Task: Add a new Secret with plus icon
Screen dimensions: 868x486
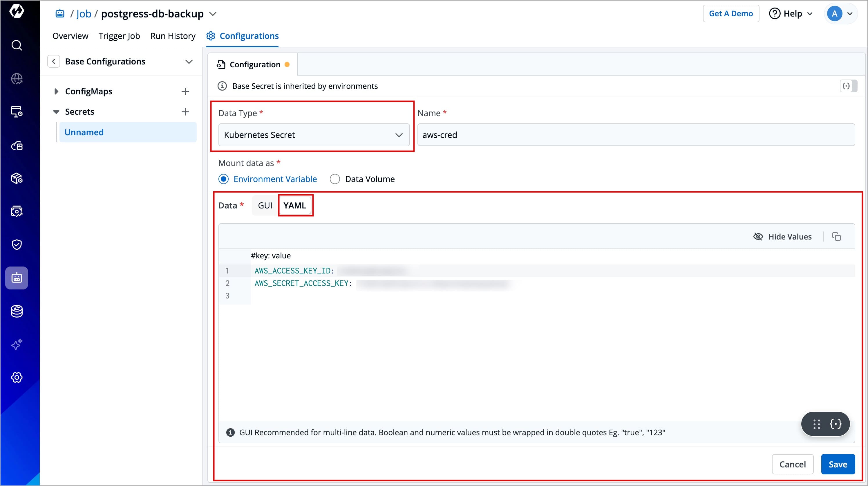Action: 185,112
